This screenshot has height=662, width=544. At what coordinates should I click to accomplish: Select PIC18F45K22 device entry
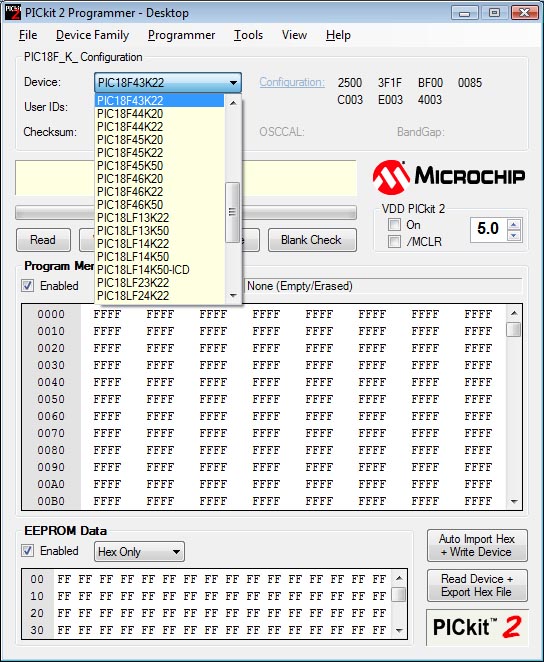point(160,153)
